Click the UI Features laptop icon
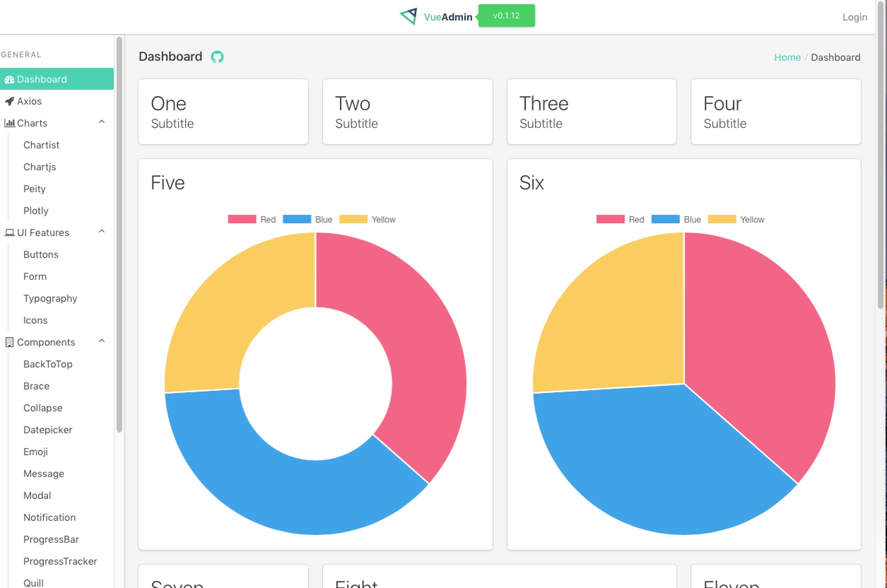Image resolution: width=887 pixels, height=588 pixels. pyautogui.click(x=10, y=233)
